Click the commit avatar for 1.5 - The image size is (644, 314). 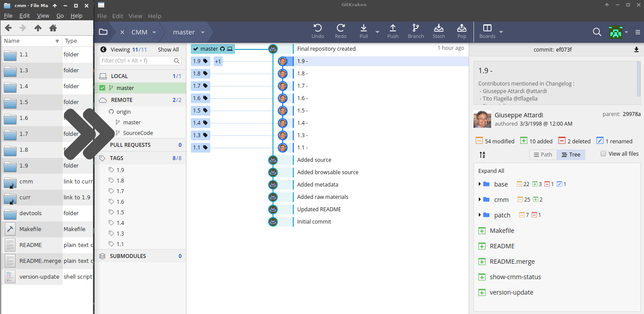click(283, 111)
